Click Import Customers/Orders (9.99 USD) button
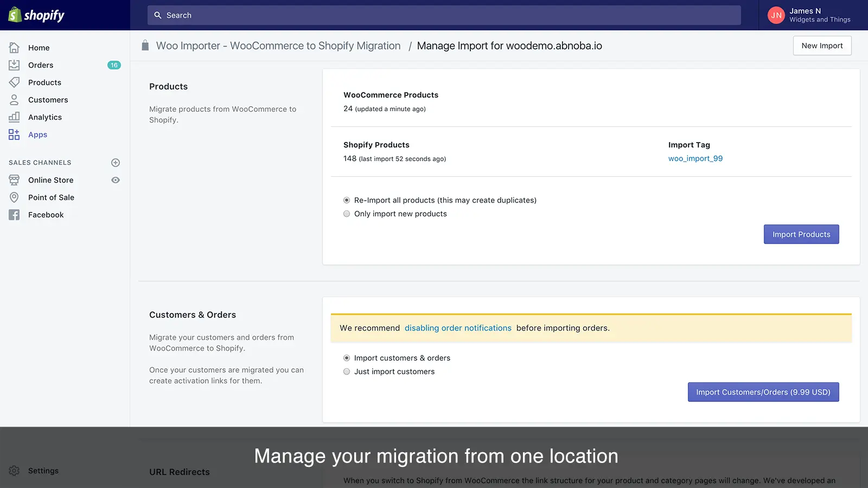Viewport: 868px width, 488px height. pos(763,392)
